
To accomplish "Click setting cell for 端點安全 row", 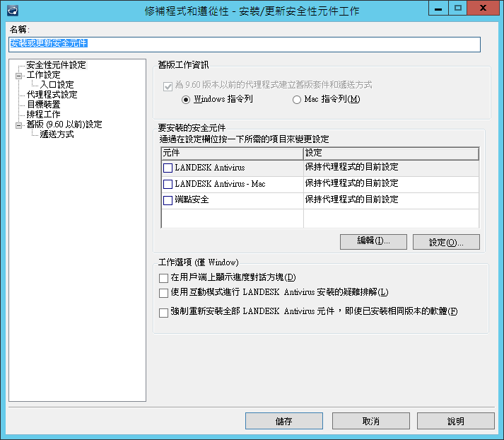I will coord(391,200).
